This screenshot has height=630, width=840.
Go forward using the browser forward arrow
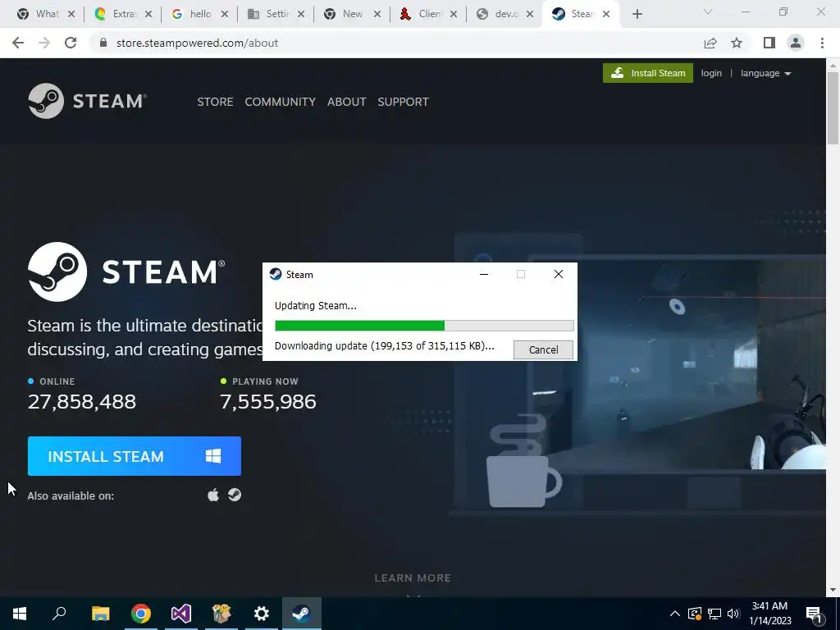pos(44,43)
